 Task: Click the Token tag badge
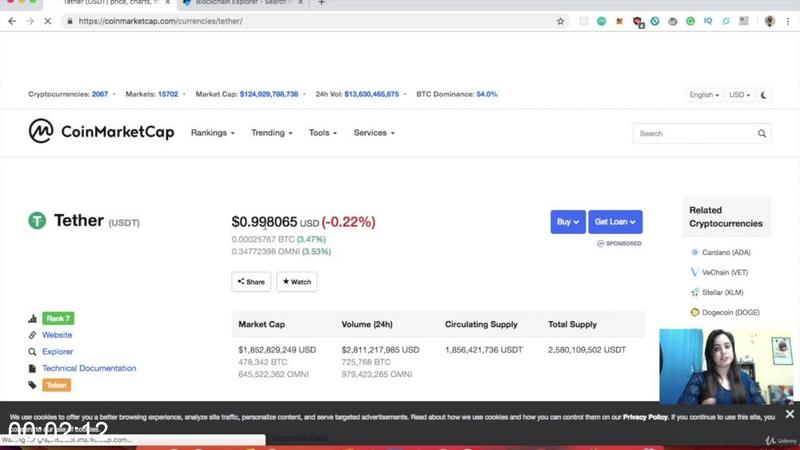(57, 385)
